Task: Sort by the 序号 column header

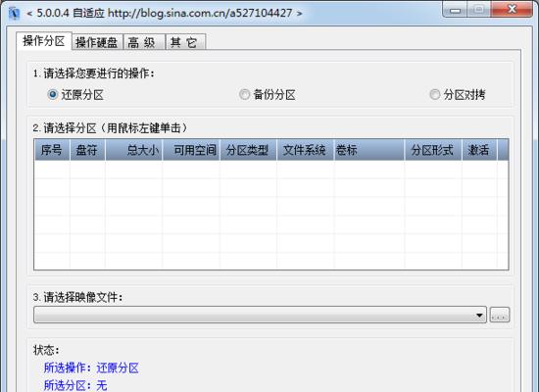Action: 52,150
